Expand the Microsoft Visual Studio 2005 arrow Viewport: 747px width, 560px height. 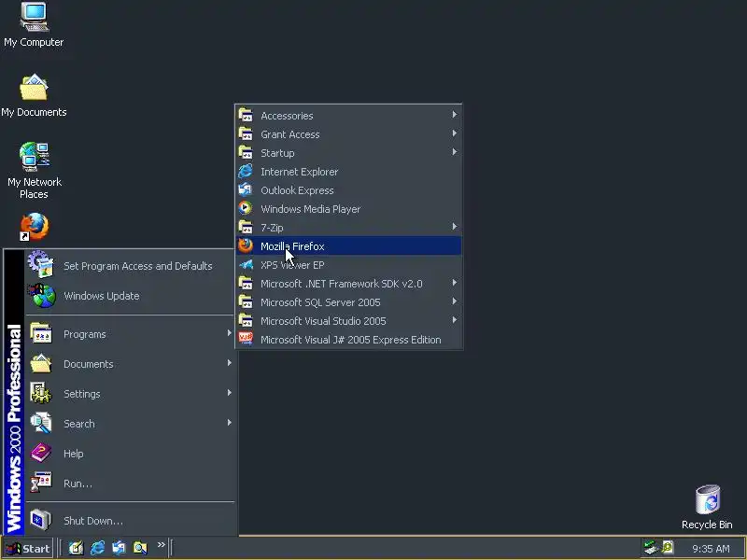coord(455,320)
